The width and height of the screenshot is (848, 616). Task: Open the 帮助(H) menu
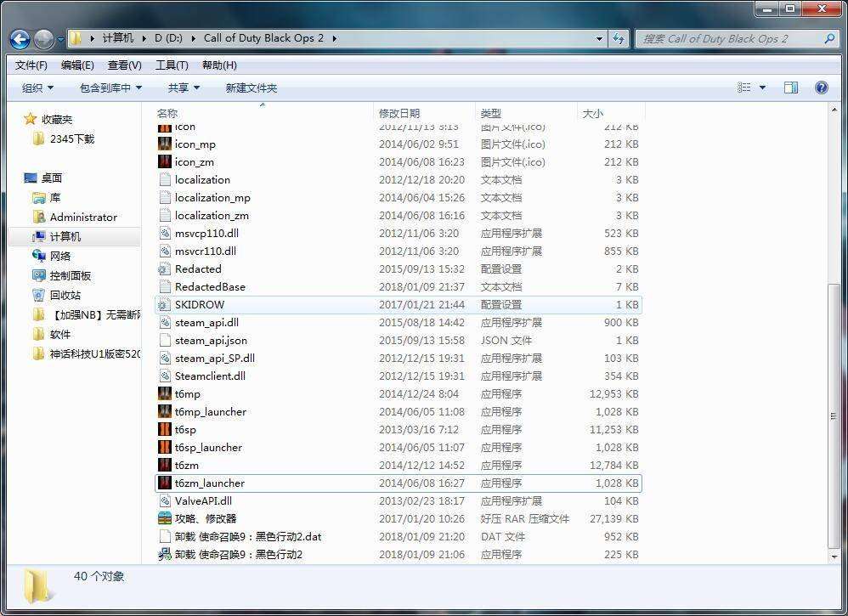(219, 65)
